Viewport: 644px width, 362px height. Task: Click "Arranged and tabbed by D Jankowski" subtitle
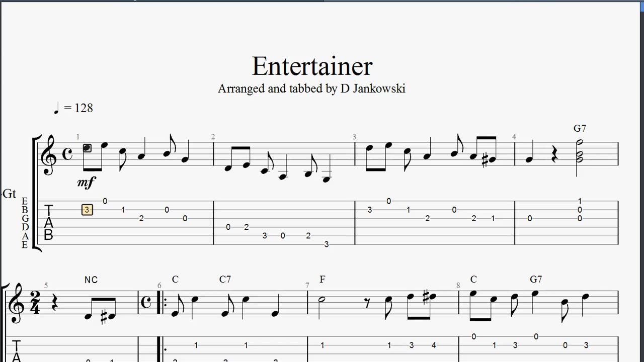click(311, 88)
